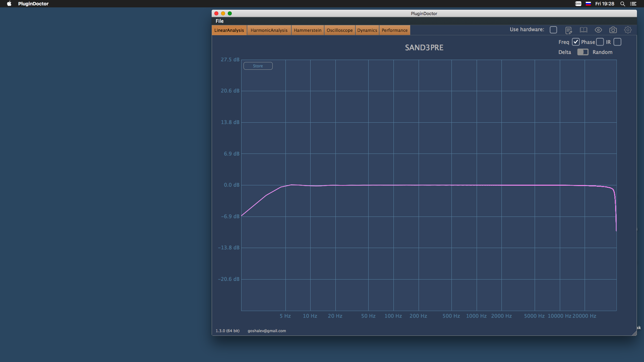
Task: Open settings gear icon
Action: coord(628,30)
